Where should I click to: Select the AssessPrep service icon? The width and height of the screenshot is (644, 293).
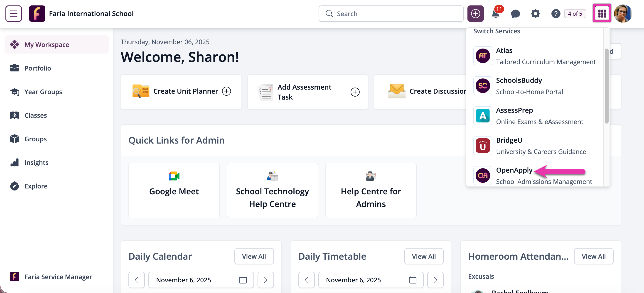click(x=482, y=116)
